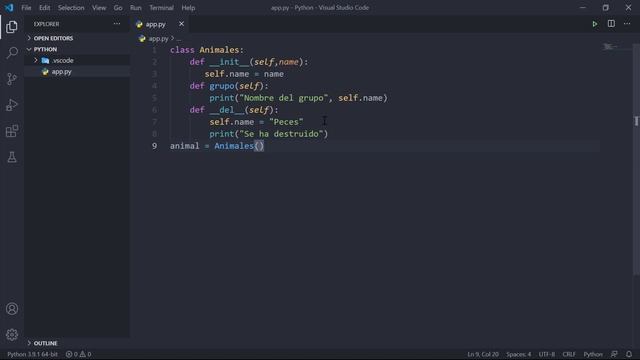Click the editor vertical scrollbar
The height and width of the screenshot is (360, 640).
coord(636,159)
